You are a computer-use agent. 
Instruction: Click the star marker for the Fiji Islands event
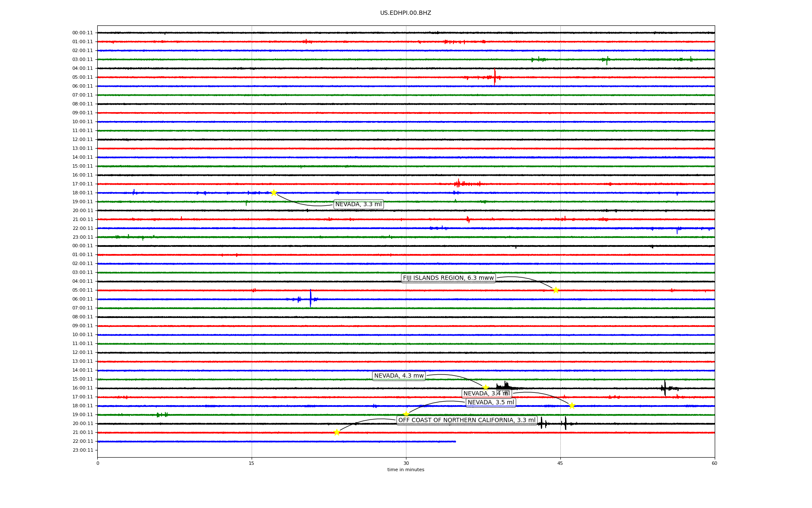coord(556,290)
